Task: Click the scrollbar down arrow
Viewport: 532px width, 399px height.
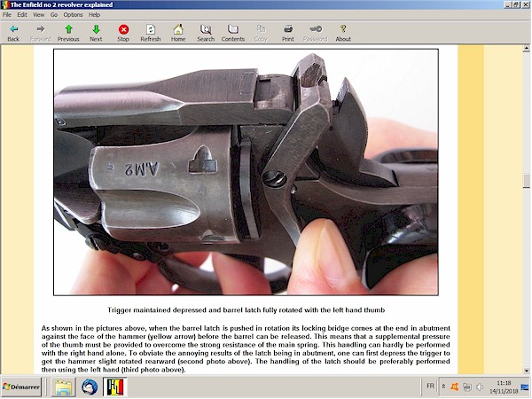Action: 526,371
